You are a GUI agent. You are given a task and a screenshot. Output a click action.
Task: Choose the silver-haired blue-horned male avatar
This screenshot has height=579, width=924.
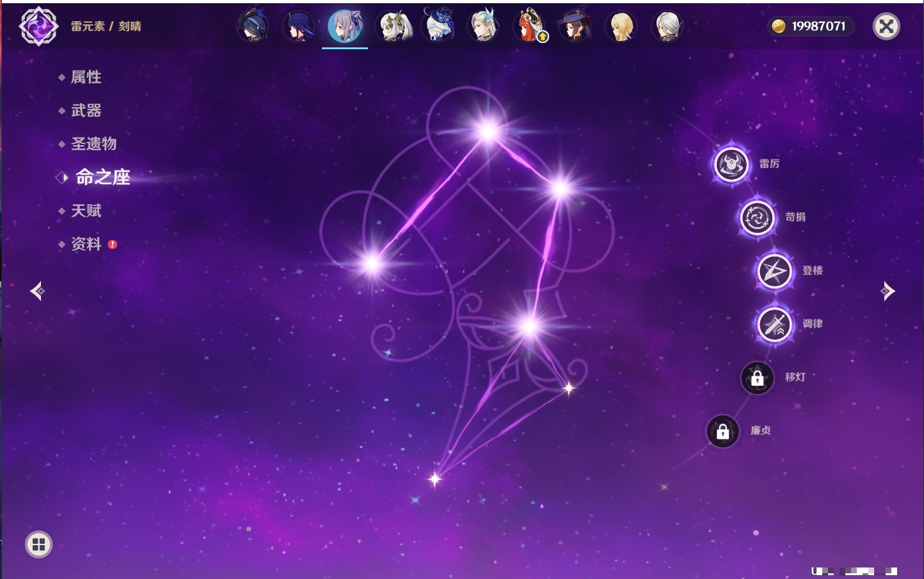(484, 26)
